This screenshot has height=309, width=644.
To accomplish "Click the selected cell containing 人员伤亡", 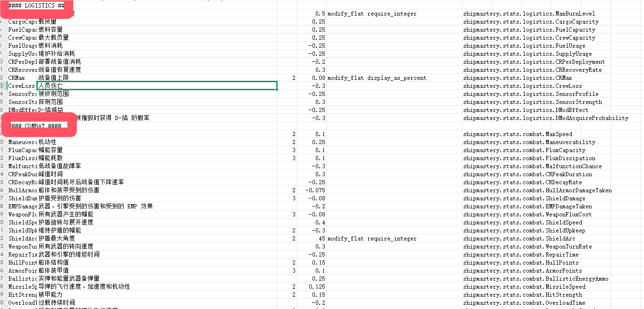I will [x=156, y=86].
